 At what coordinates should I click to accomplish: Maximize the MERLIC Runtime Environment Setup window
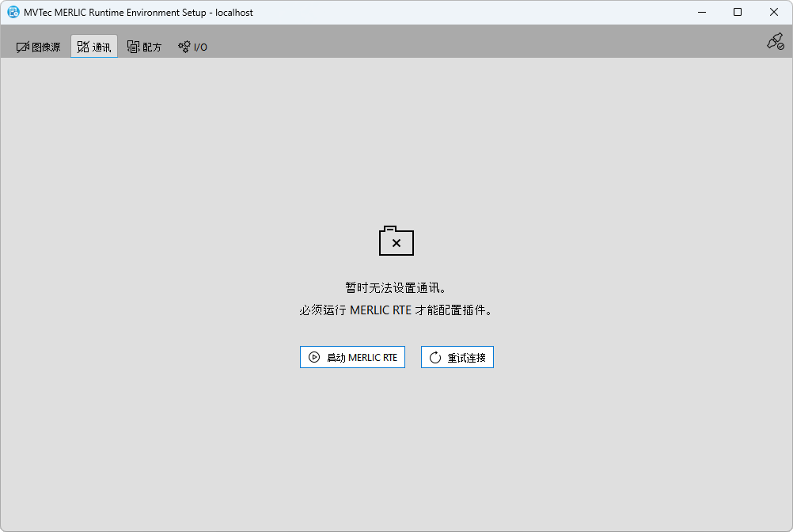[738, 13]
